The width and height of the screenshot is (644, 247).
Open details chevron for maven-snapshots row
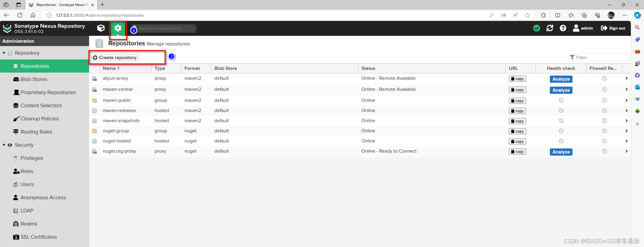(x=626, y=121)
